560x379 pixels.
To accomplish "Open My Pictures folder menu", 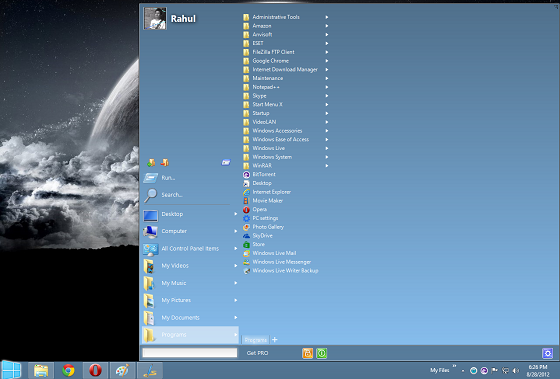I will tap(190, 300).
